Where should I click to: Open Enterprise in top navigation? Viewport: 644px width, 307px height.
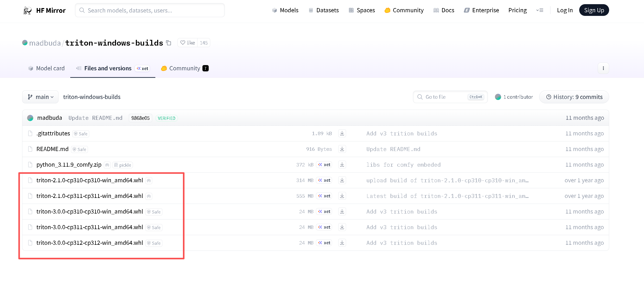click(481, 10)
